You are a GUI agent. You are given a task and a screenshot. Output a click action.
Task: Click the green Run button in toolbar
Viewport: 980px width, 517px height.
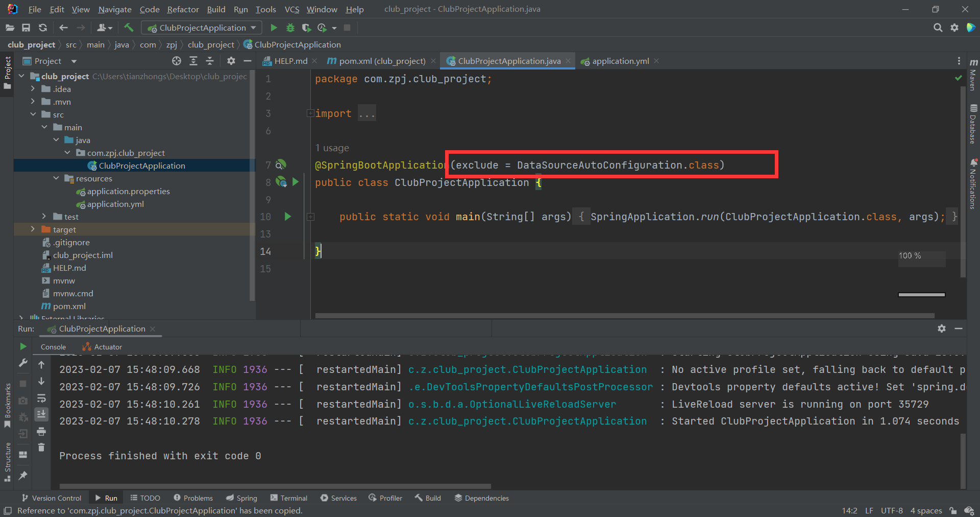click(x=274, y=28)
